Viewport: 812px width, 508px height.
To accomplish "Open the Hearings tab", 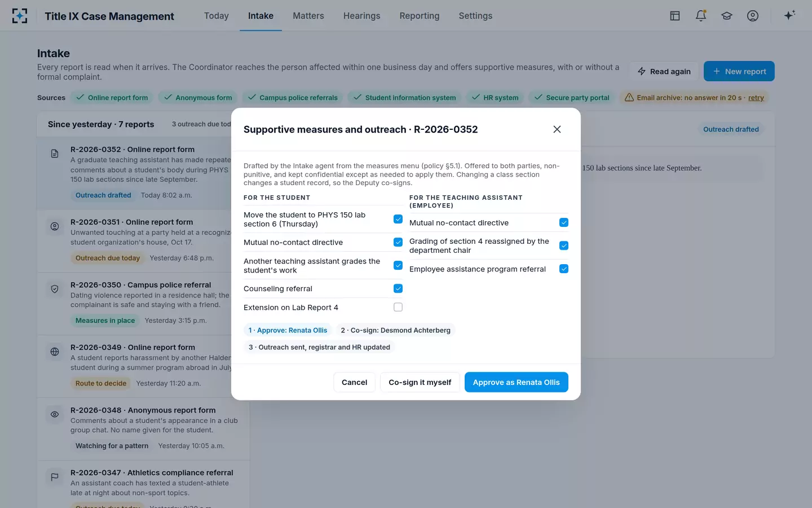I will tap(362, 16).
